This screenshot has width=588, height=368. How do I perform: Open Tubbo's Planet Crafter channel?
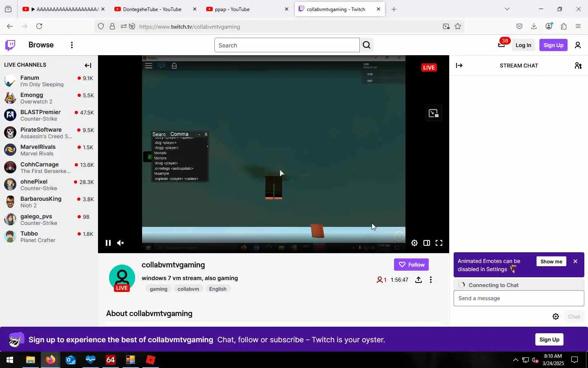point(49,237)
